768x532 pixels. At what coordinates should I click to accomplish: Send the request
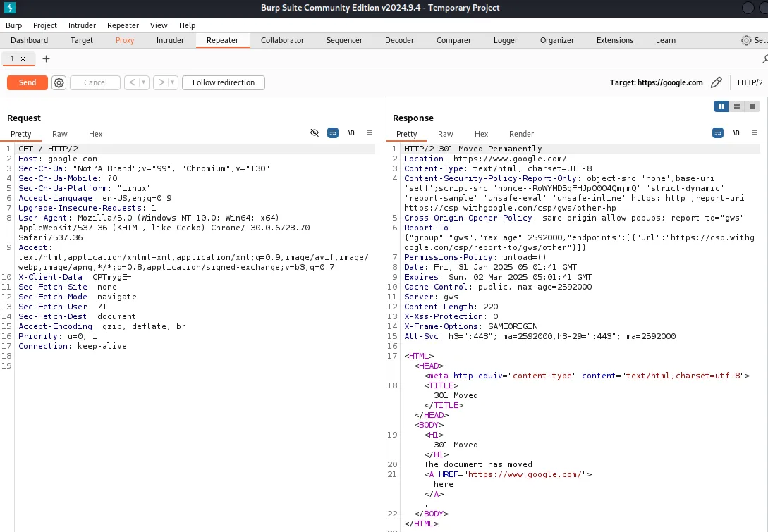click(28, 82)
